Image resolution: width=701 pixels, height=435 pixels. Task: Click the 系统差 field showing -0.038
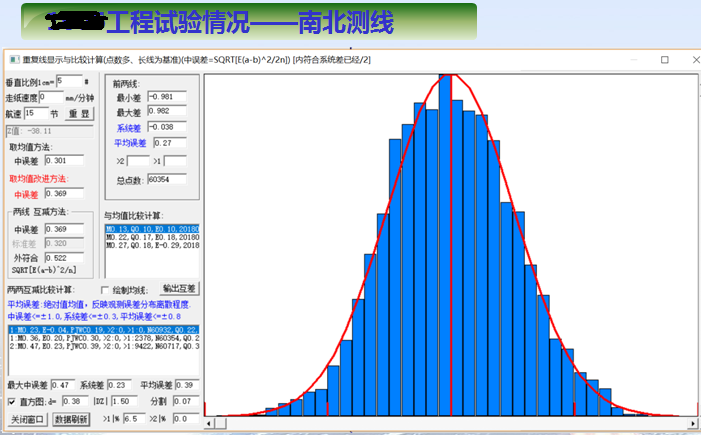[x=167, y=127]
